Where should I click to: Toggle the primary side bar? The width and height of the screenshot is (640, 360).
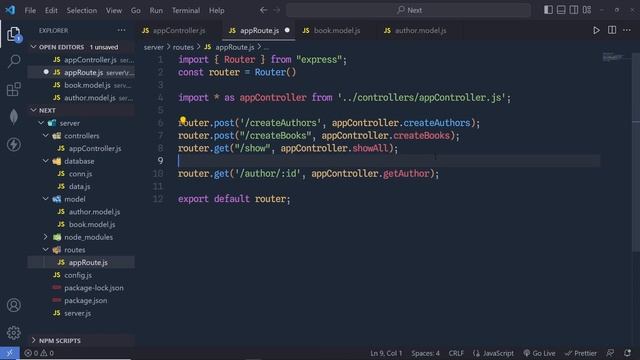[x=548, y=10]
